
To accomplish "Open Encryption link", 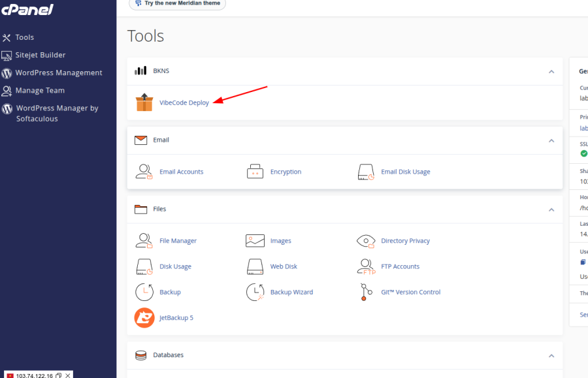I will pyautogui.click(x=286, y=172).
